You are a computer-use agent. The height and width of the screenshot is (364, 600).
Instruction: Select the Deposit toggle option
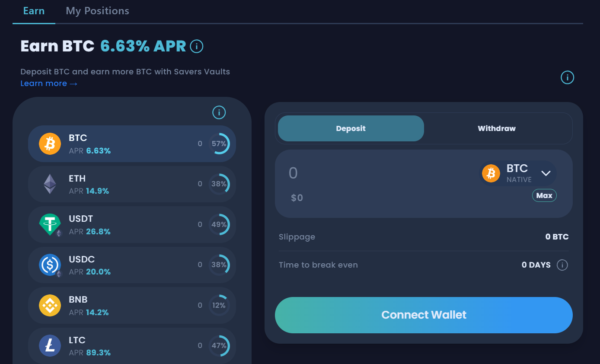coord(351,128)
